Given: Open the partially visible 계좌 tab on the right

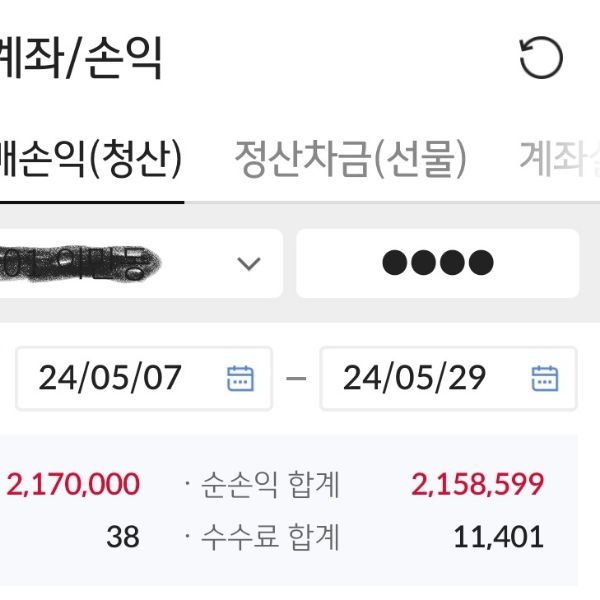Looking at the screenshot, I should (560, 159).
